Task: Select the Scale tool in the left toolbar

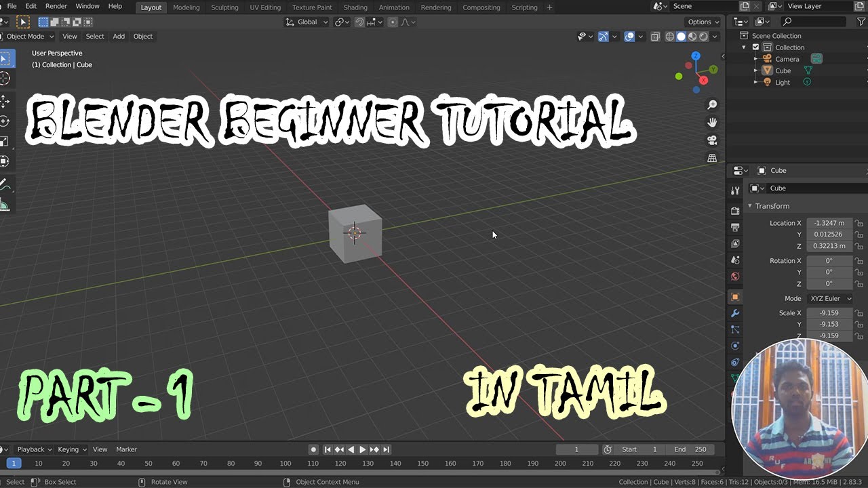Action: click(x=5, y=141)
